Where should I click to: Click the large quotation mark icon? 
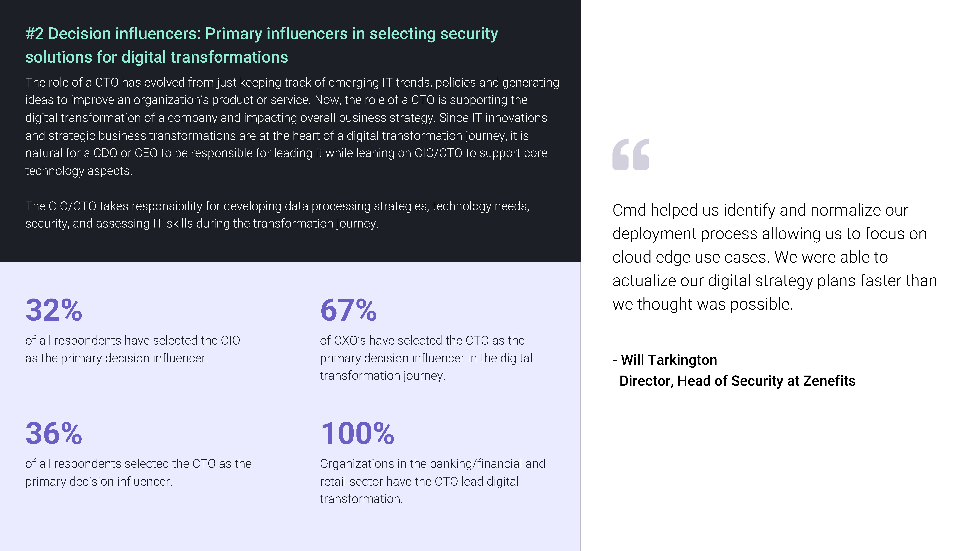tap(630, 154)
